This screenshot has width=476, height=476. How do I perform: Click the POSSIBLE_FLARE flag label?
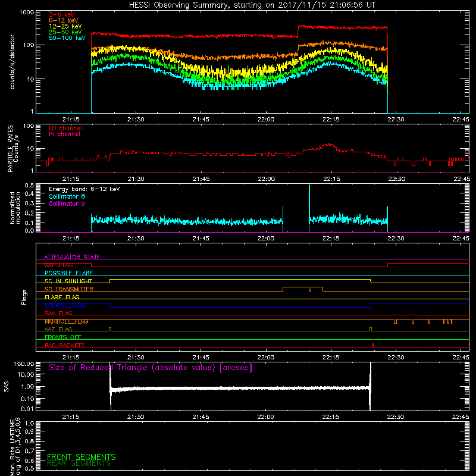pyautogui.click(x=68, y=273)
